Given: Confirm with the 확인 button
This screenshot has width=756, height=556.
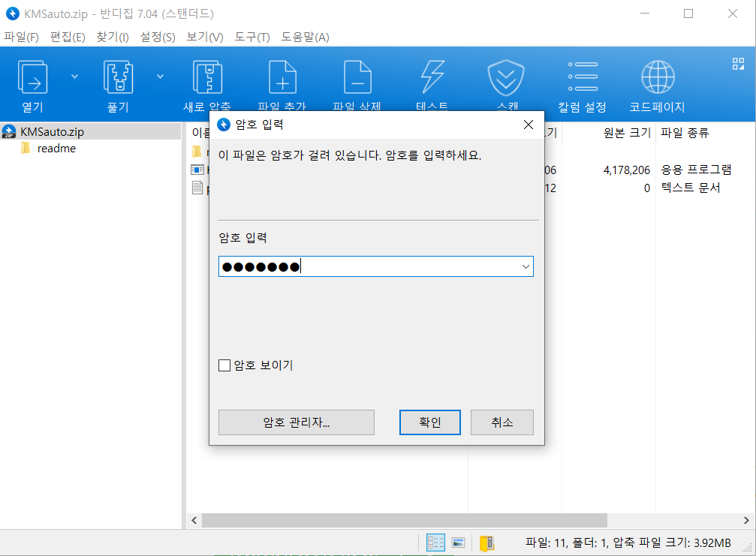Looking at the screenshot, I should pyautogui.click(x=430, y=422).
